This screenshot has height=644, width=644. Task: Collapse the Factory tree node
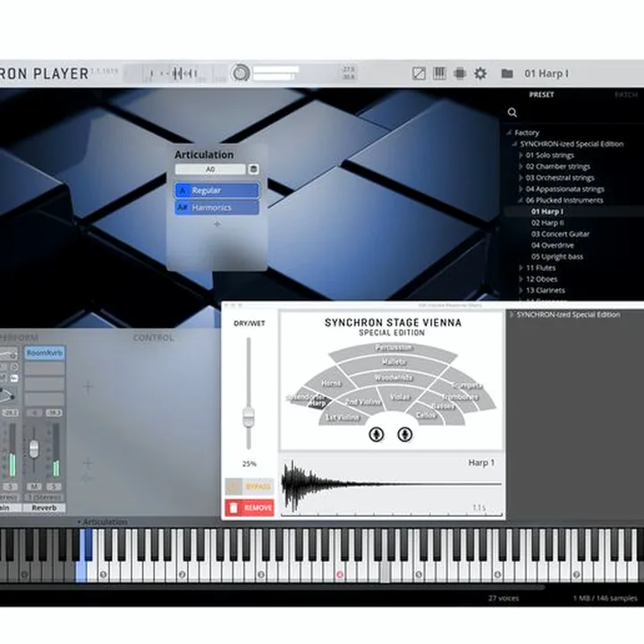click(x=509, y=132)
